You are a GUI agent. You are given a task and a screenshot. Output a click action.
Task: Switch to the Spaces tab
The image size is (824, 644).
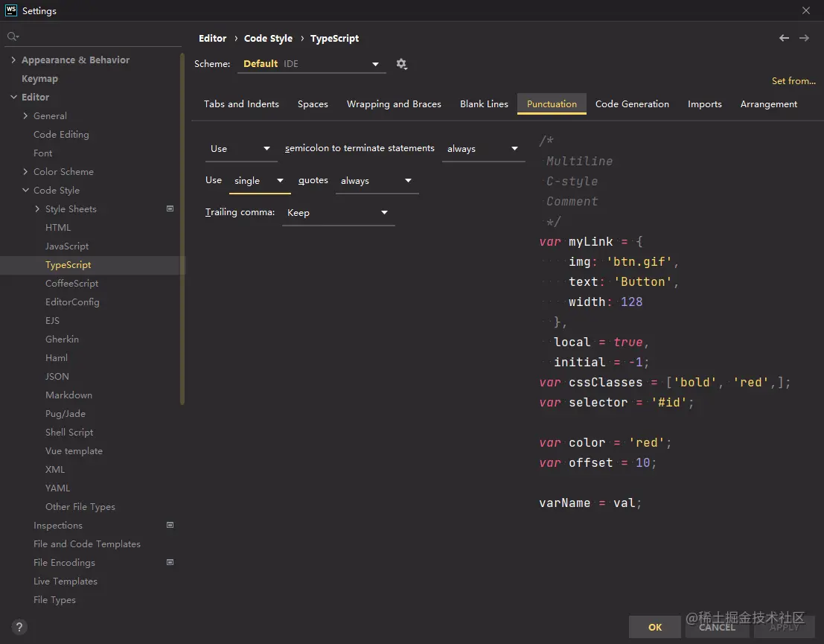[x=313, y=104]
